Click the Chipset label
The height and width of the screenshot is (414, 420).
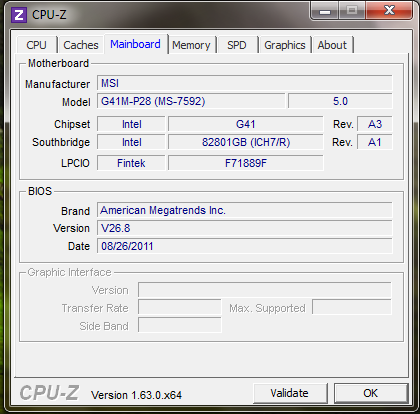tap(72, 124)
